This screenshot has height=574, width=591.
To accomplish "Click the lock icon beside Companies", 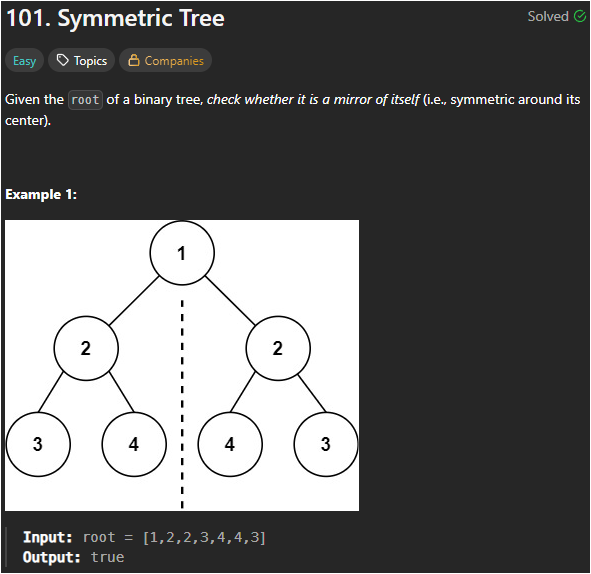I will point(133,60).
